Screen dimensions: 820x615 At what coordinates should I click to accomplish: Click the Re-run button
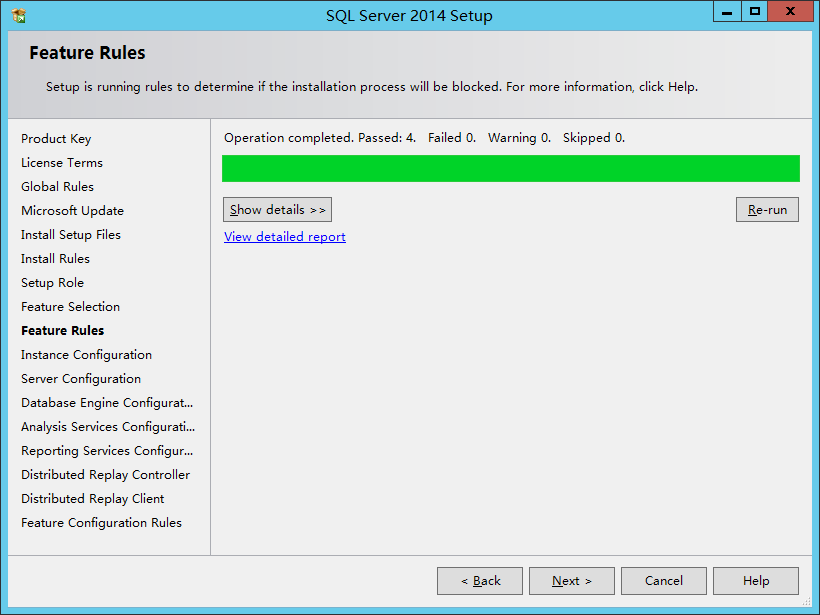(x=767, y=210)
